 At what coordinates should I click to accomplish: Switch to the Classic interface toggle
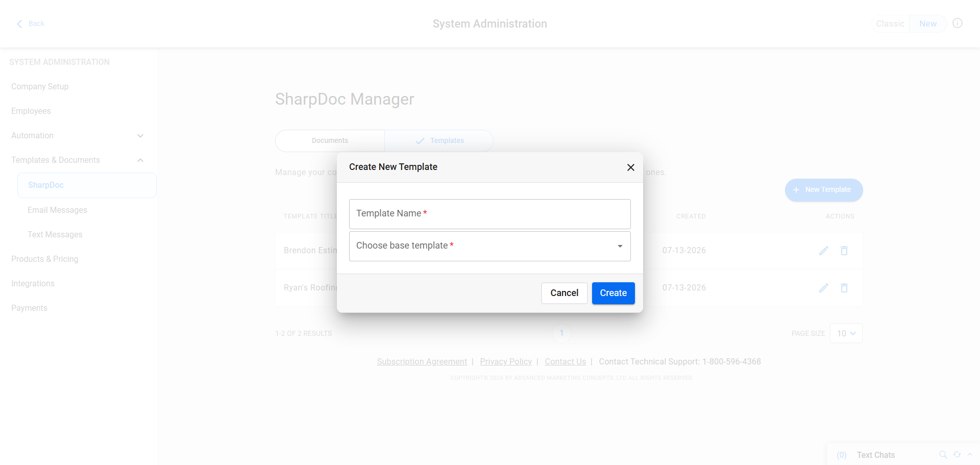coord(890,23)
